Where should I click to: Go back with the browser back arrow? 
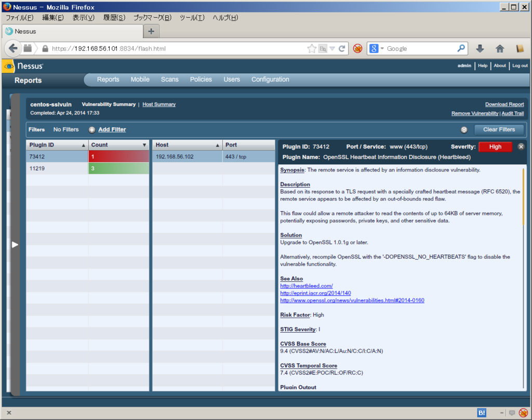tap(13, 48)
